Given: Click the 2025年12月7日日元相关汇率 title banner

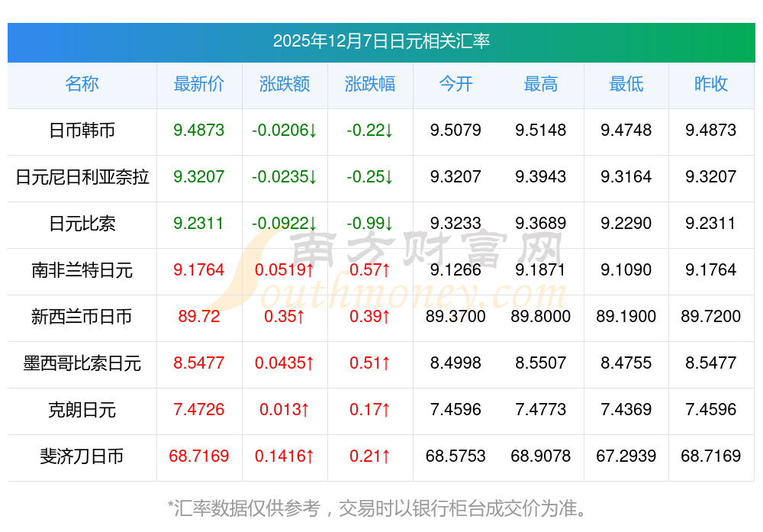Looking at the screenshot, I should 381,41.
